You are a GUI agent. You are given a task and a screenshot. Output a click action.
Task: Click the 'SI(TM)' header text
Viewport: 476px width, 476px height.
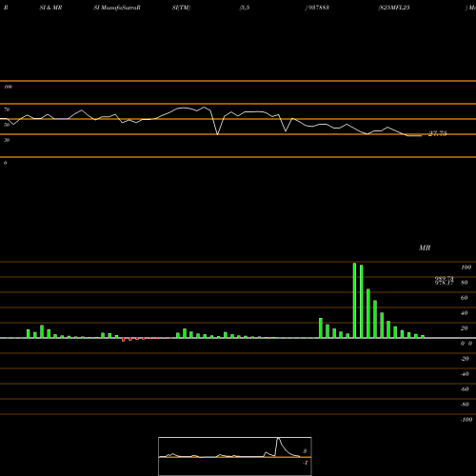point(181,8)
